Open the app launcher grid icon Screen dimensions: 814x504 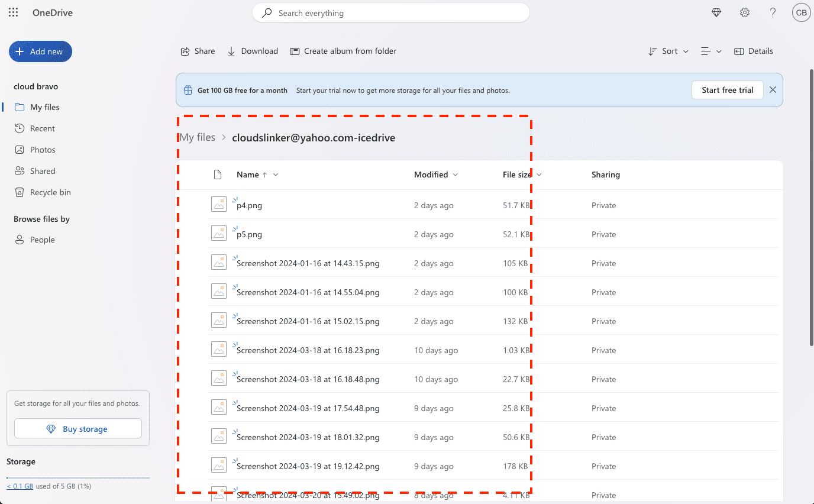point(13,12)
